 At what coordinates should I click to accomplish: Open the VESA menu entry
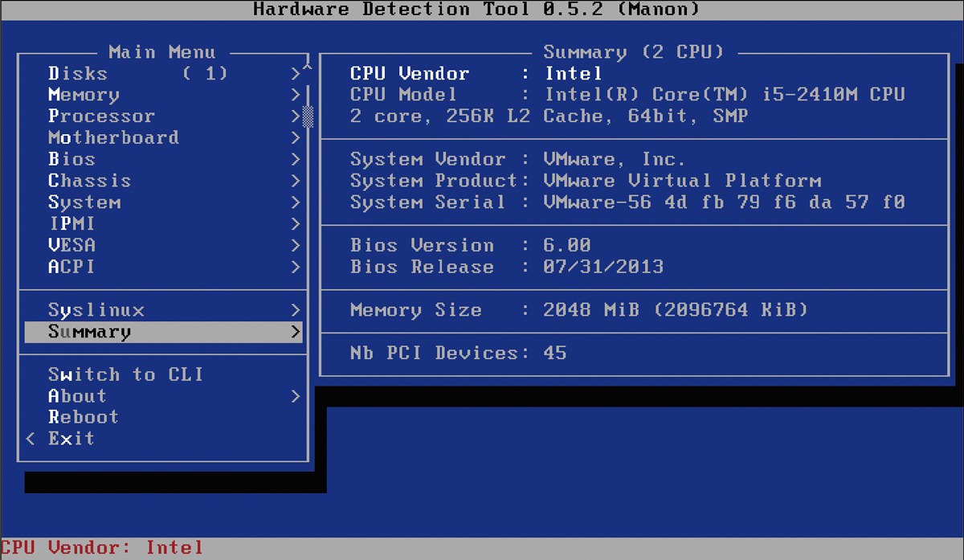tap(164, 246)
